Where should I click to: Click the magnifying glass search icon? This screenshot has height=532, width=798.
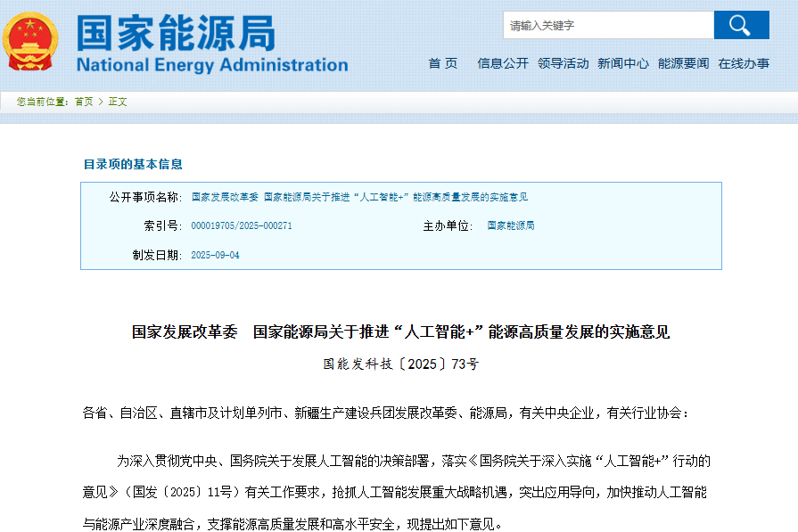coord(741,25)
